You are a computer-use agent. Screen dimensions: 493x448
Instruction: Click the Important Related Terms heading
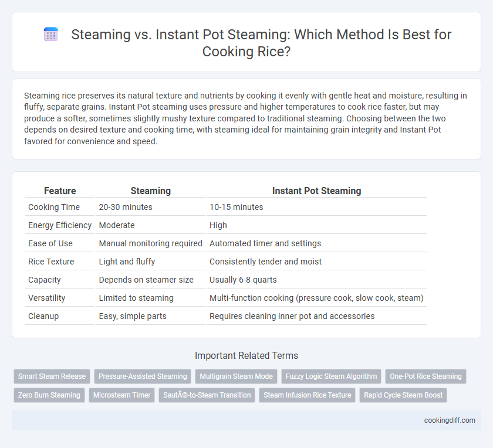point(246,355)
